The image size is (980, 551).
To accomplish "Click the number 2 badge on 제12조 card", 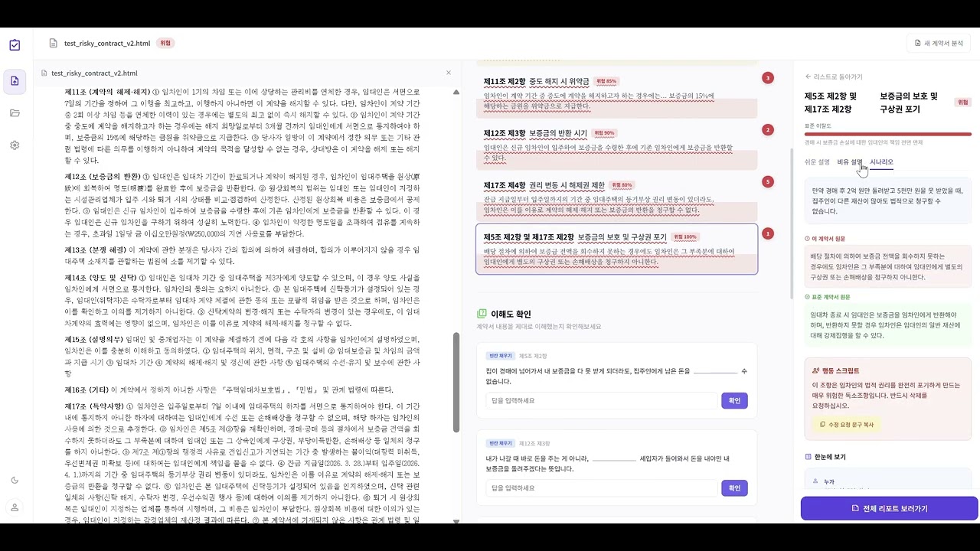I will [768, 130].
